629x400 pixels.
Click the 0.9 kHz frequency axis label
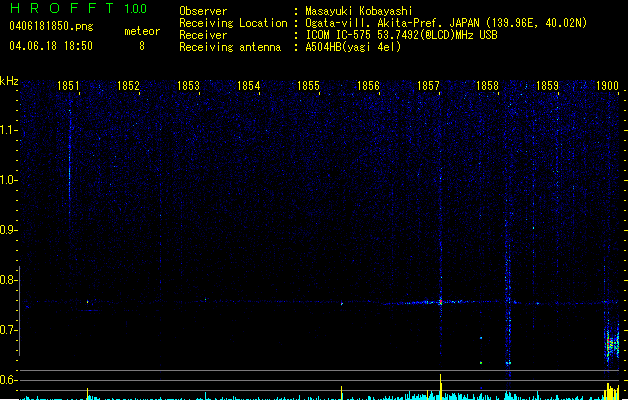(x=8, y=230)
